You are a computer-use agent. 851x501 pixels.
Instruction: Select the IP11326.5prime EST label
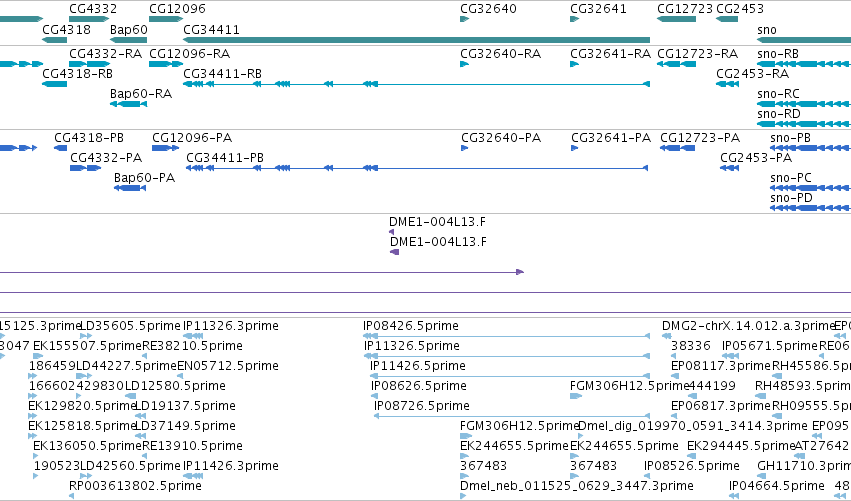[412, 346]
